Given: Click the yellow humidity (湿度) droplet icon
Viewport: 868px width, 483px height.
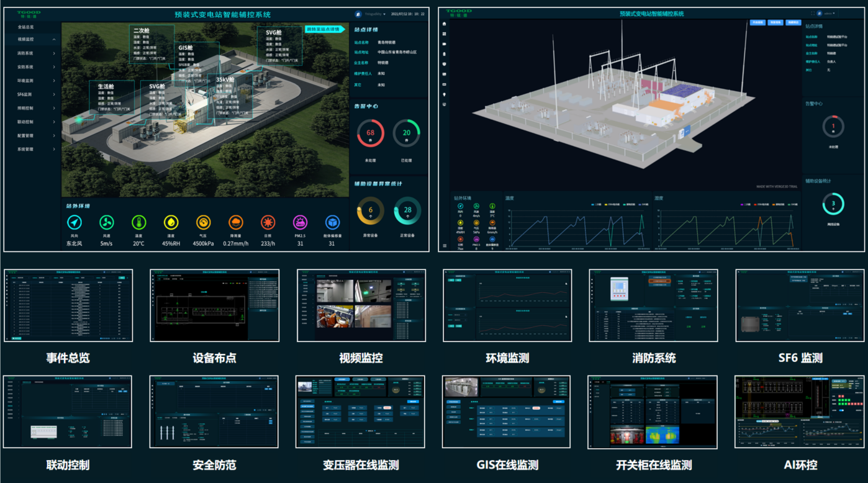Looking at the screenshot, I should (x=171, y=222).
